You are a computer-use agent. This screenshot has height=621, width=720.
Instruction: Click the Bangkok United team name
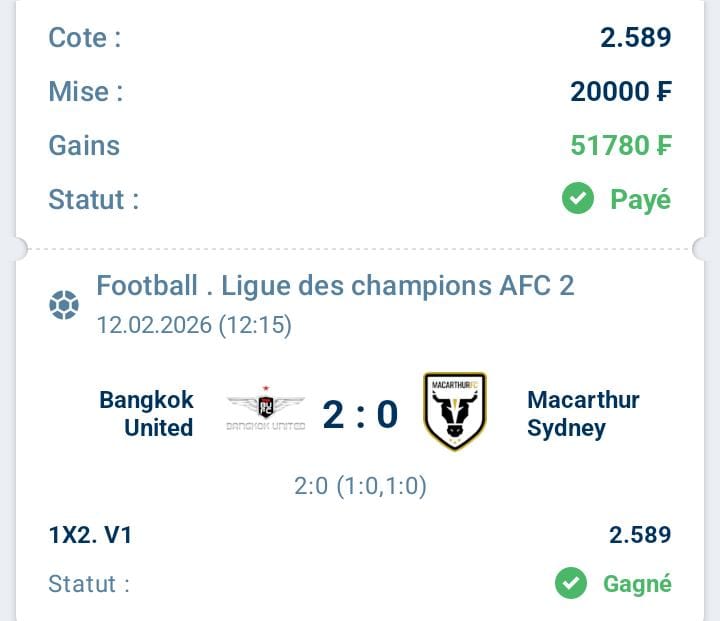click(x=146, y=414)
